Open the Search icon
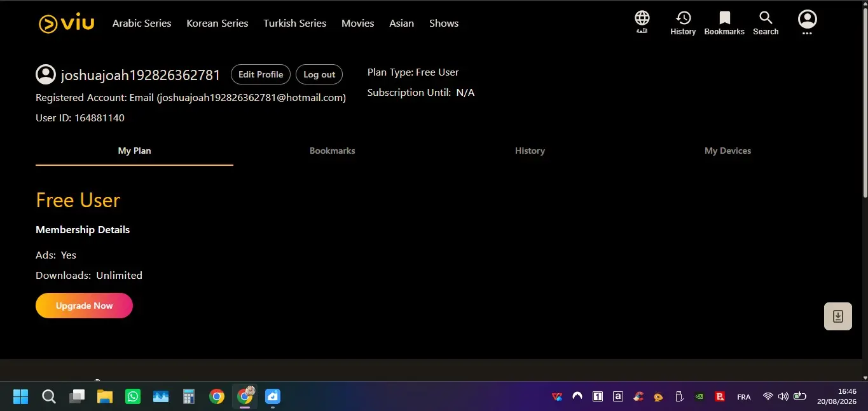The width and height of the screenshot is (868, 411). 766,23
